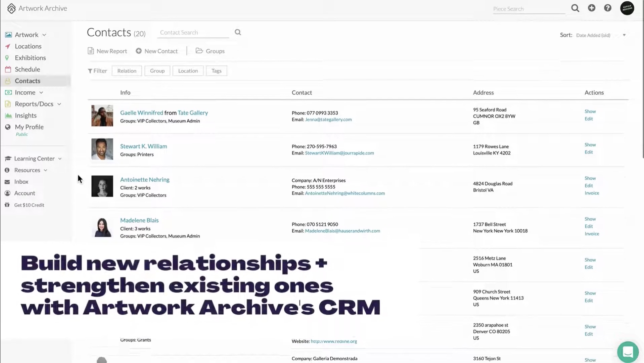
Task: Go to Locations in sidebar
Action: pyautogui.click(x=28, y=46)
